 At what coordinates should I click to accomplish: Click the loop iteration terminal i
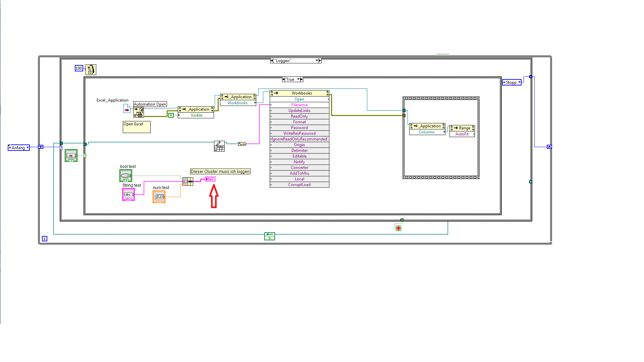point(45,239)
